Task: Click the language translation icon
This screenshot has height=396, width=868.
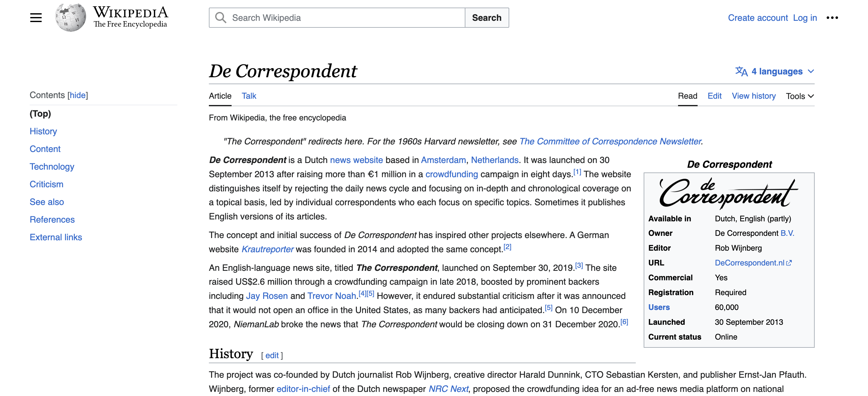Action: click(741, 71)
